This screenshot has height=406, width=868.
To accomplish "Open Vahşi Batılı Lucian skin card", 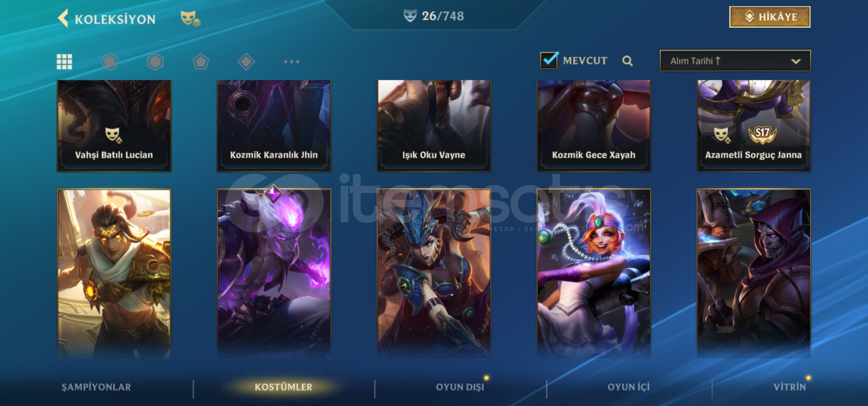I will 114,126.
